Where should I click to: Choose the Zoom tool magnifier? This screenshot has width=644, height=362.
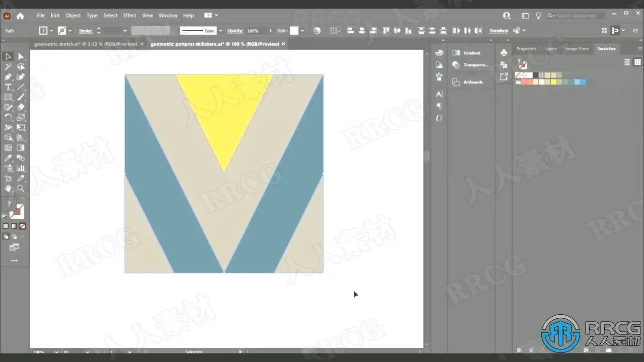pyautogui.click(x=21, y=189)
